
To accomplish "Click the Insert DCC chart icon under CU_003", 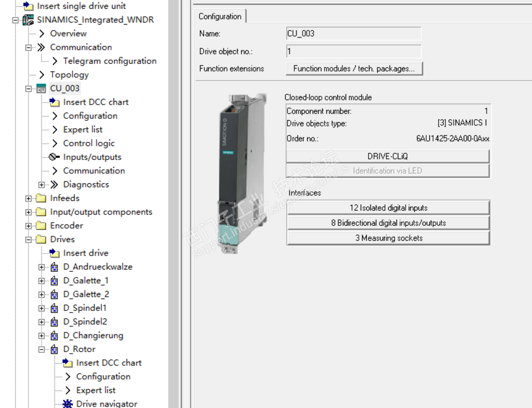I will [54, 102].
